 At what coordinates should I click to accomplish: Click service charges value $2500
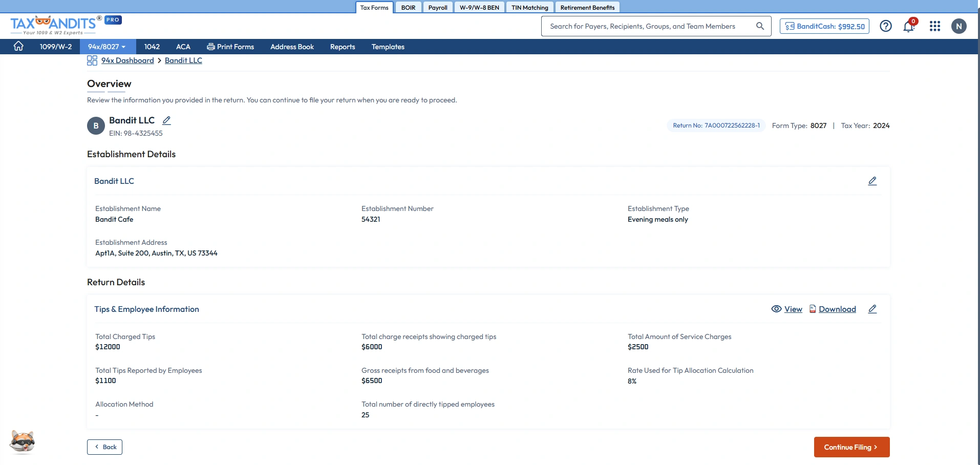(x=638, y=347)
